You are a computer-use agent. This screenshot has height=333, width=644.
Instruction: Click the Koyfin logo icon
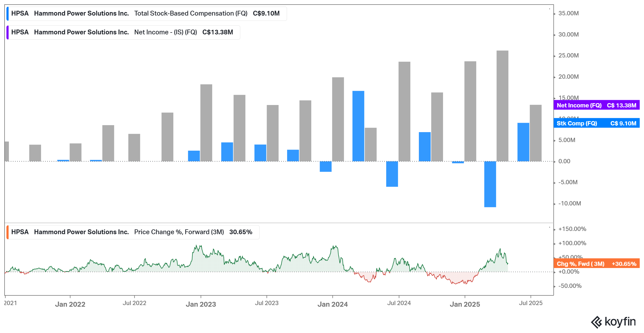[x=596, y=322]
